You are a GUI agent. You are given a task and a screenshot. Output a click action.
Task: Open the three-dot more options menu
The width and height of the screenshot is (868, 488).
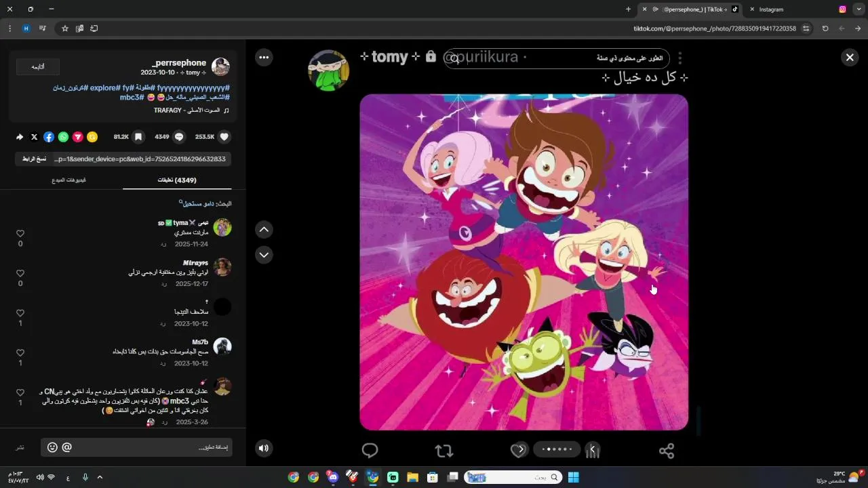264,58
